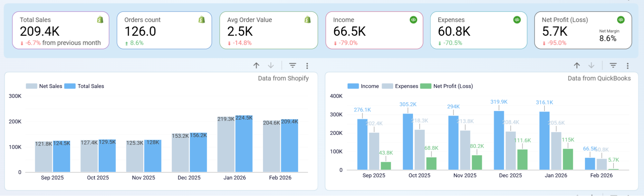
Task: Select the Total Sales 209.4K card
Action: (61, 30)
